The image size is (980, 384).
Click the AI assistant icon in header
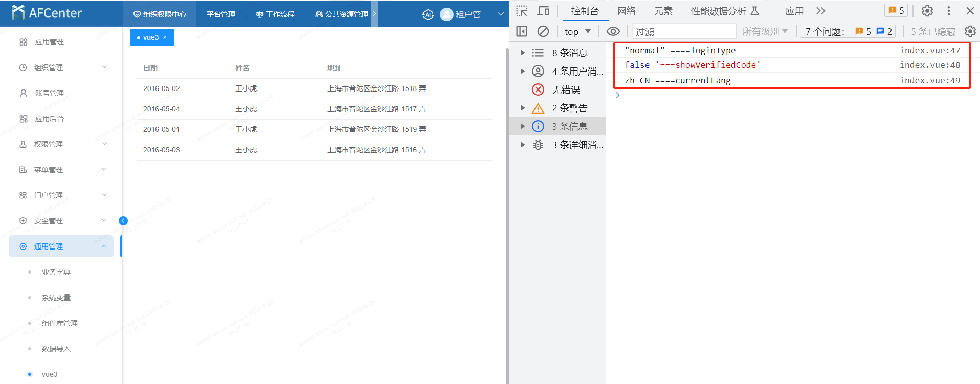[x=428, y=14]
